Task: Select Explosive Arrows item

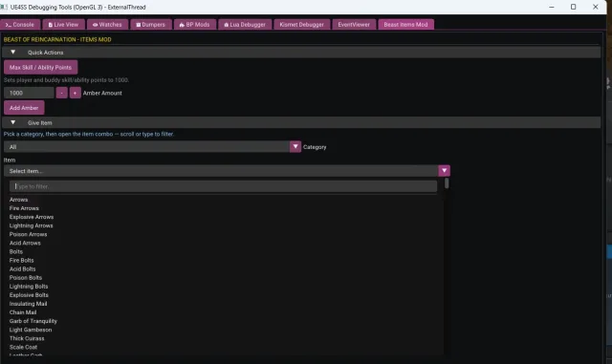Action: (32, 217)
